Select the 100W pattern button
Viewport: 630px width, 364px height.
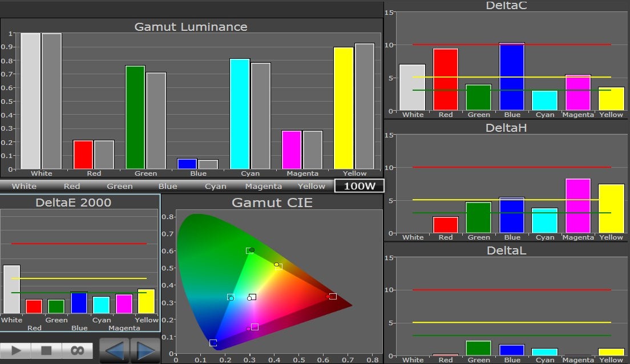point(359,186)
